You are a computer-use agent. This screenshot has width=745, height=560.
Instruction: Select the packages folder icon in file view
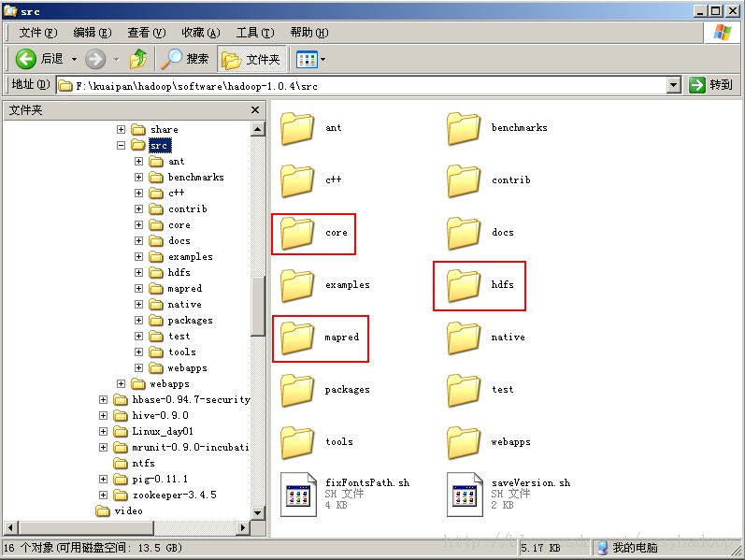297,389
